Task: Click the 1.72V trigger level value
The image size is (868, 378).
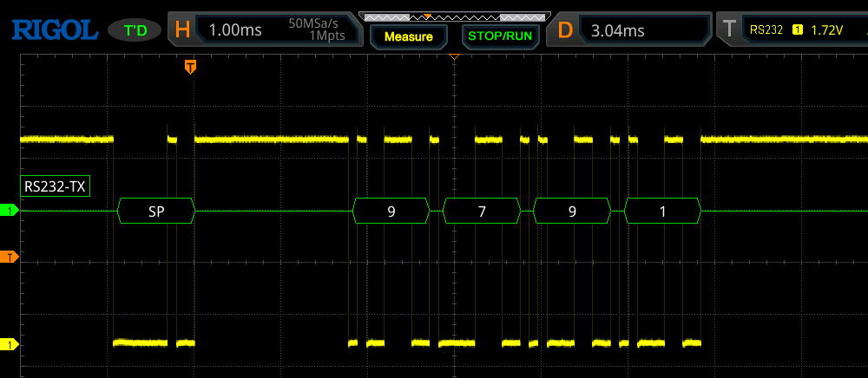Action: click(826, 29)
